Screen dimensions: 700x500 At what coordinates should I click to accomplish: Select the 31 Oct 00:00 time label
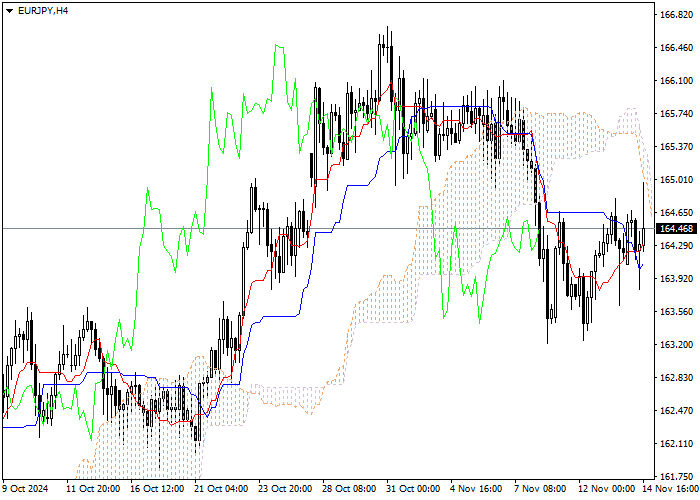coord(413,488)
